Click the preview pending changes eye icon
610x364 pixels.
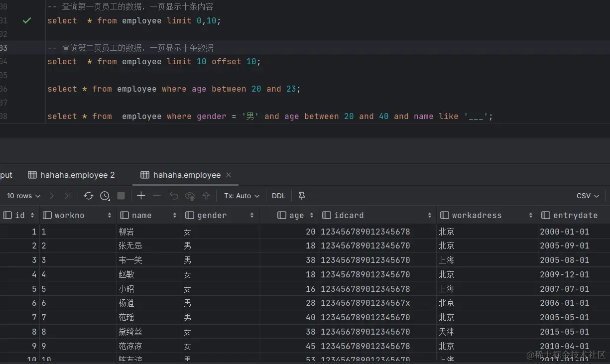click(190, 196)
